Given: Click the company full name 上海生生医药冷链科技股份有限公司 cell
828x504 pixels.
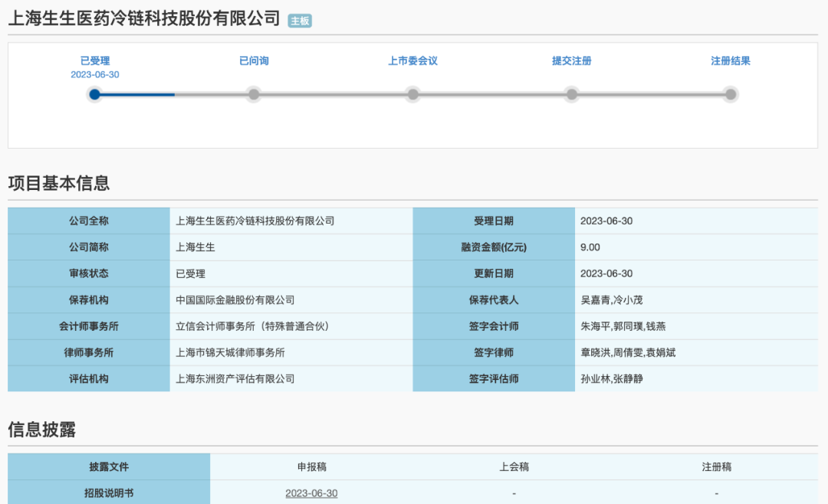Looking at the screenshot, I should coord(291,221).
